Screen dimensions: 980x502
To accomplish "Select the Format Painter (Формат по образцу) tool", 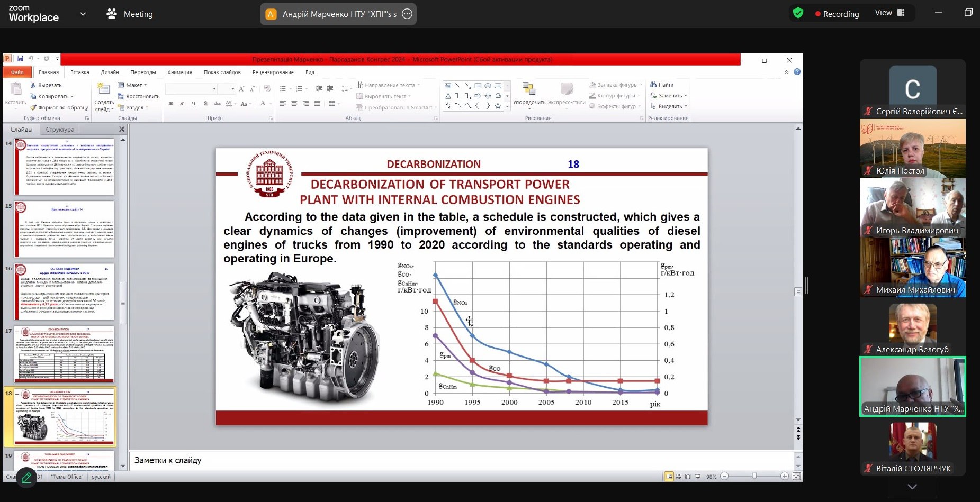I will pos(33,107).
